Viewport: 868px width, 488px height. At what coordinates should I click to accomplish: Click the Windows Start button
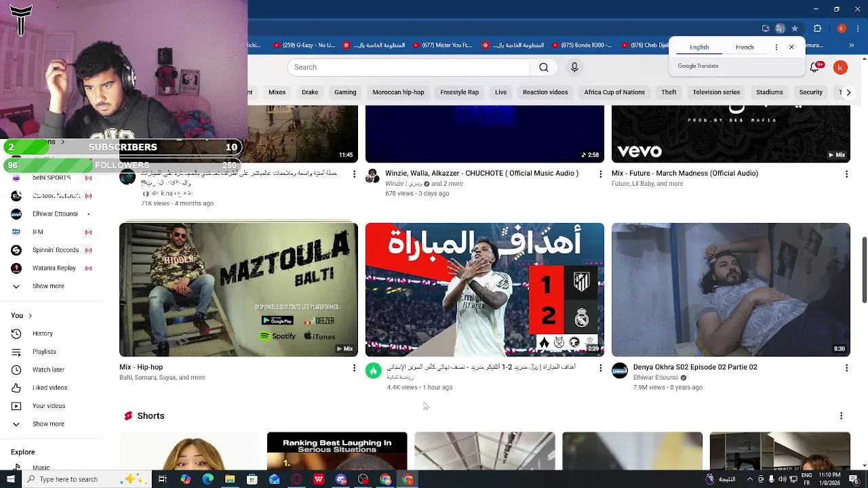pos(10,479)
